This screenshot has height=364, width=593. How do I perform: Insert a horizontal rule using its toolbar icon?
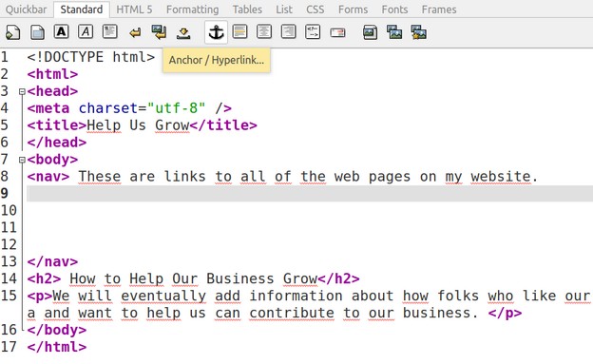click(x=239, y=31)
